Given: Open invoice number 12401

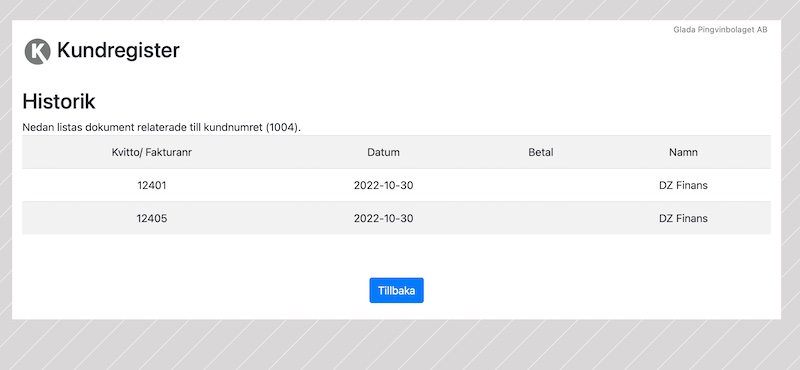Looking at the screenshot, I should coord(152,185).
